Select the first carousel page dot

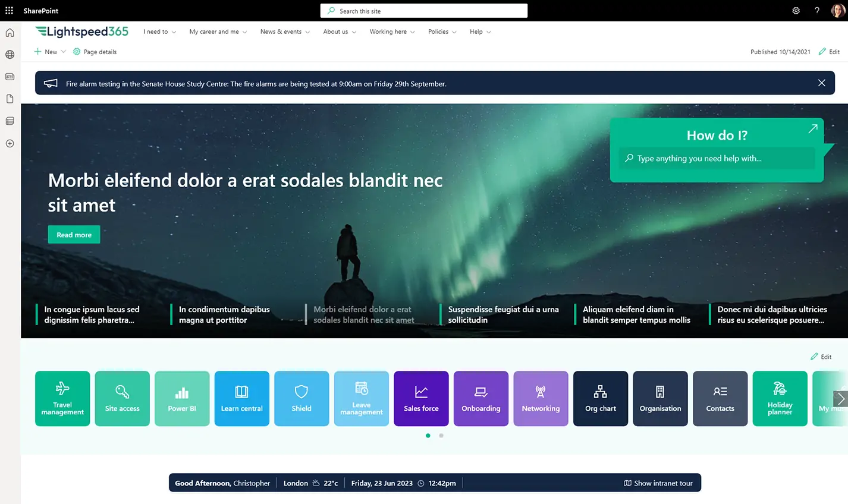[x=428, y=436]
